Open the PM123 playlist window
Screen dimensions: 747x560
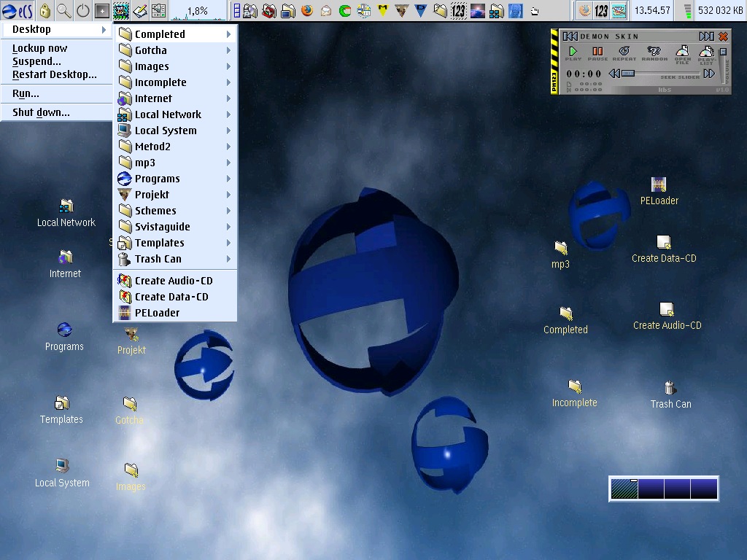tap(706, 53)
